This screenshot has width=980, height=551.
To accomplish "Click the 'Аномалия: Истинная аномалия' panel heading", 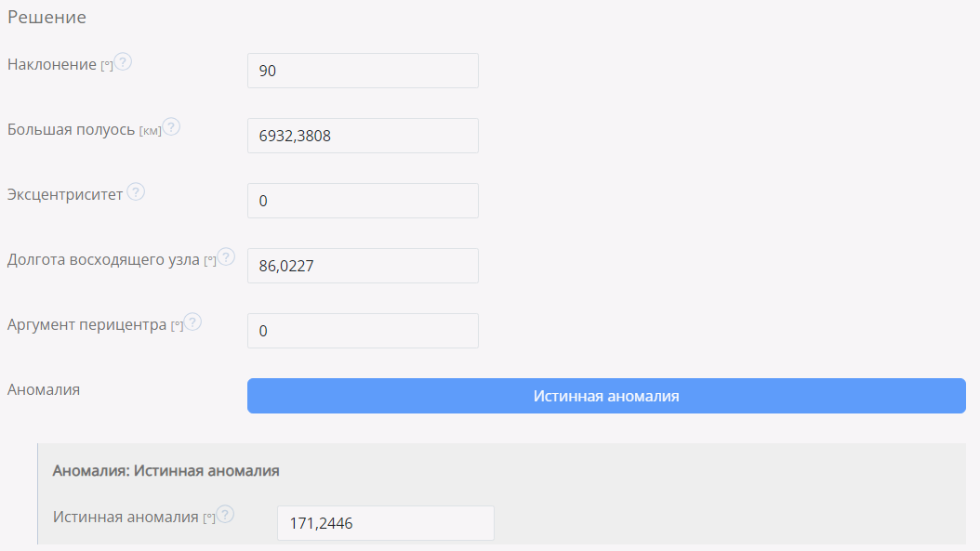I will (x=166, y=471).
